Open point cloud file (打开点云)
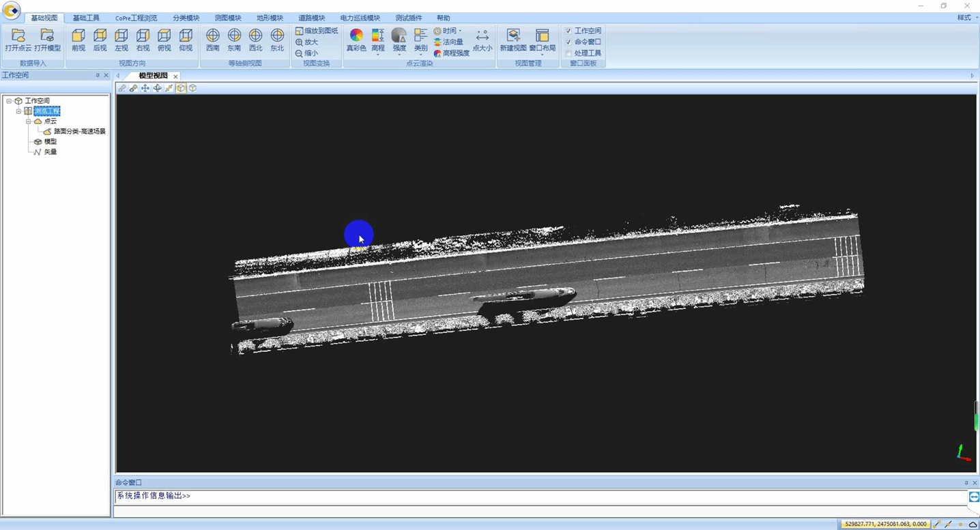The image size is (980, 530). tap(18, 40)
